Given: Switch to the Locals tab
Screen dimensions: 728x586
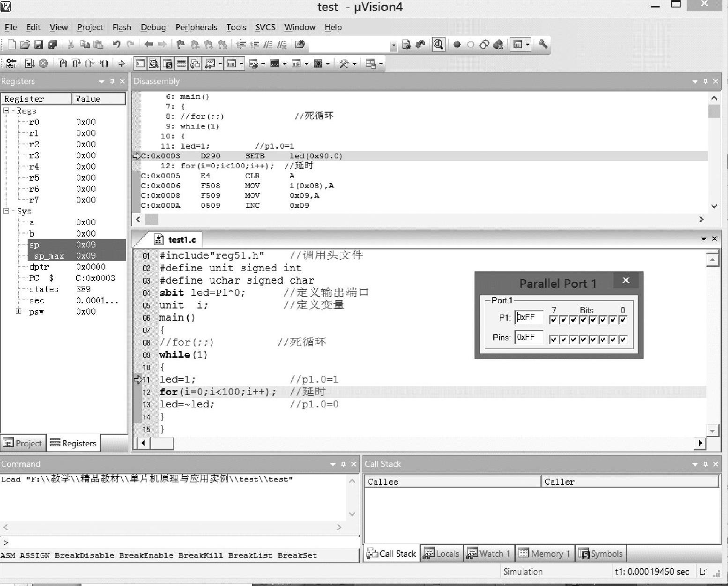Looking at the screenshot, I should point(442,554).
